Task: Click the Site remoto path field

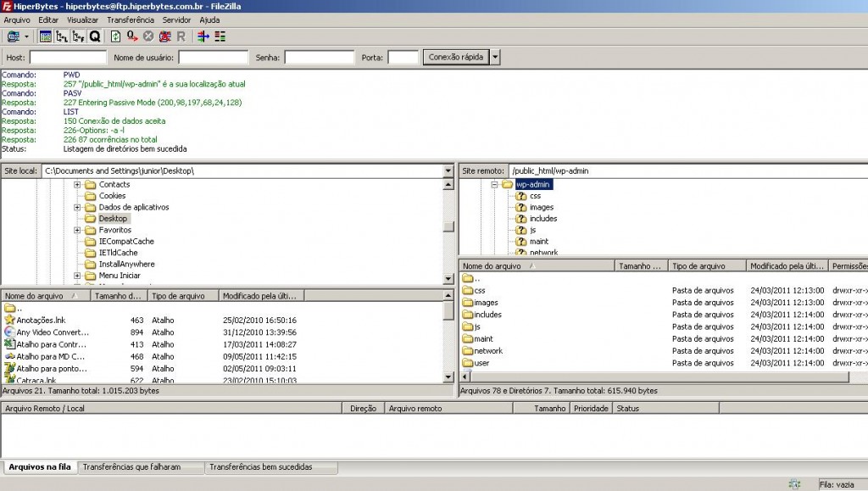Action: [x=687, y=171]
